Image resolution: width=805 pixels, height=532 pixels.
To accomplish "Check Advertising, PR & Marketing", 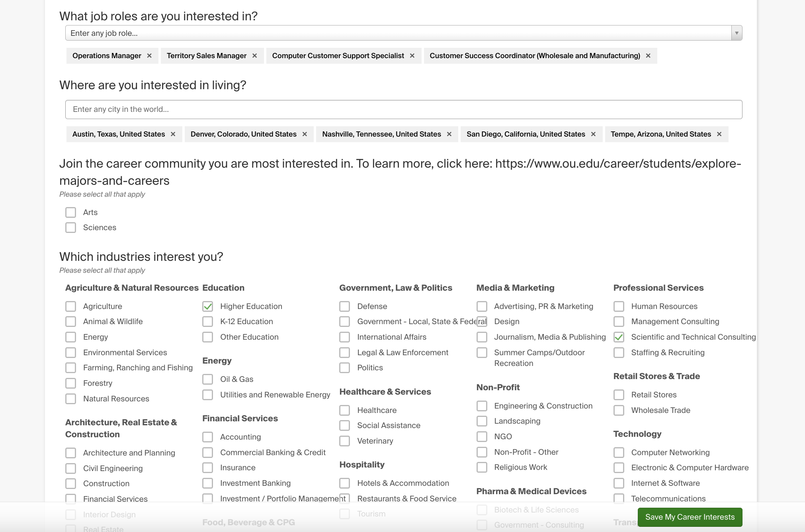I will 482,306.
